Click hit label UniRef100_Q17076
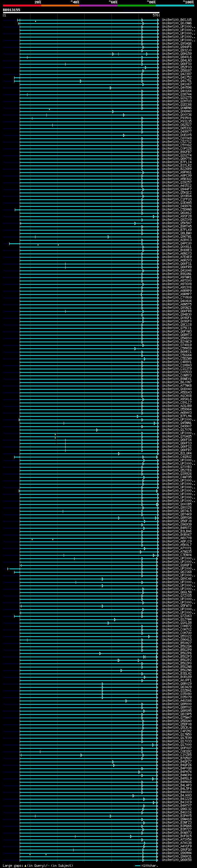This screenshot has height=868, width=197. coord(177,430)
